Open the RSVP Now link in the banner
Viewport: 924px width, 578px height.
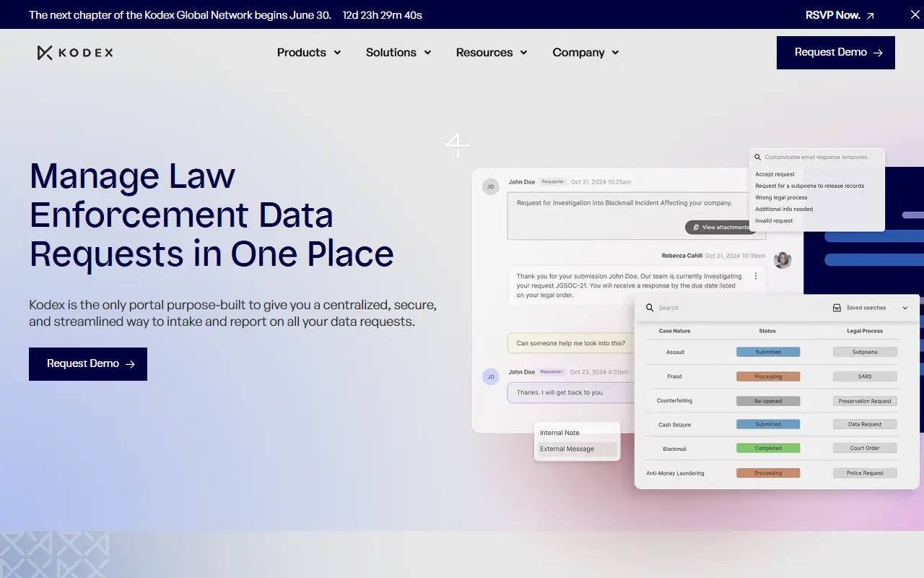(840, 14)
